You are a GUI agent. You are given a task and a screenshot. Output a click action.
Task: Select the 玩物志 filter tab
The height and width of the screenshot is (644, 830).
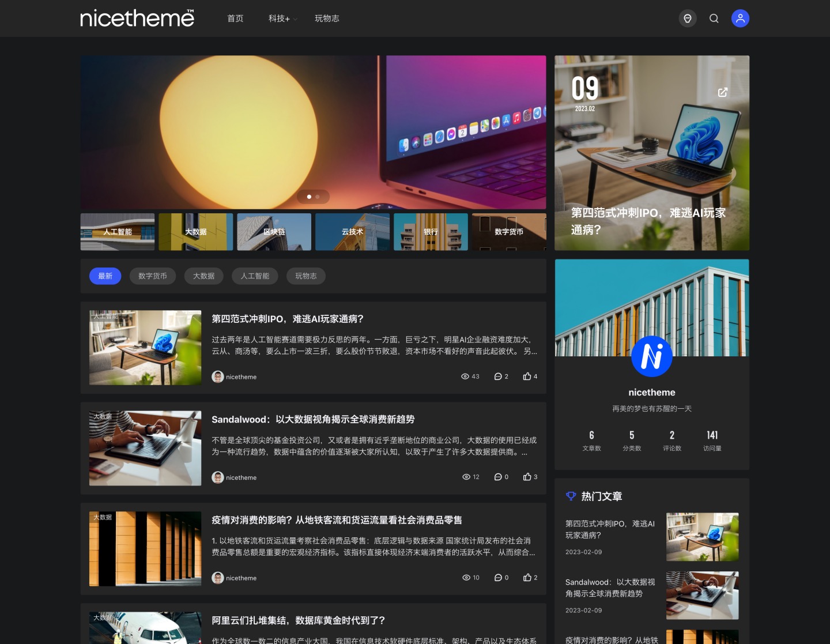point(306,276)
